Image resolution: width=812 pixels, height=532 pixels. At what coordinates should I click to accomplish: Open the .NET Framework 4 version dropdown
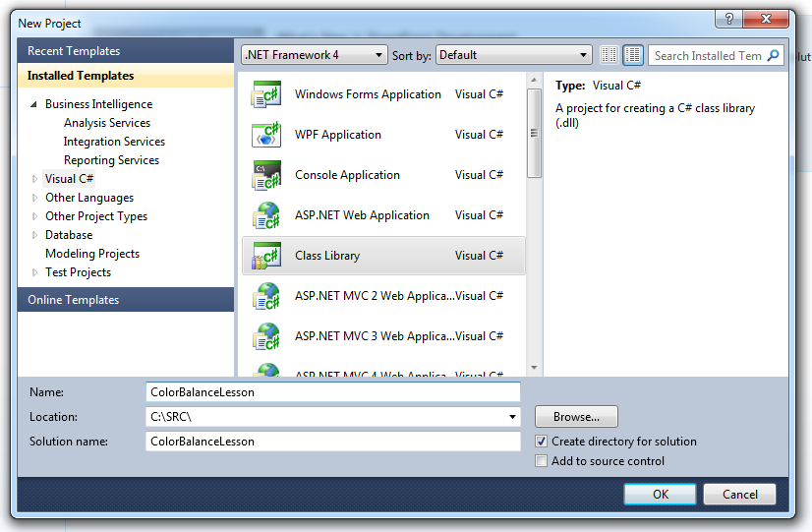tap(314, 55)
